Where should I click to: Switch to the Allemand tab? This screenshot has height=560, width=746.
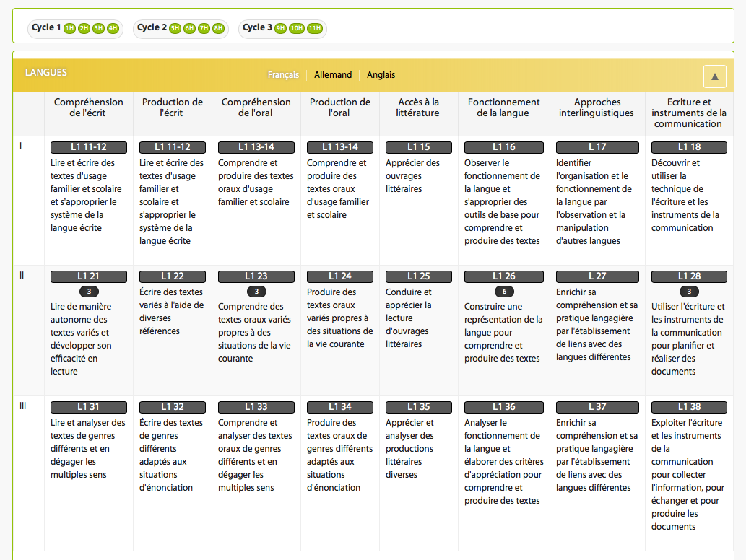(x=333, y=75)
